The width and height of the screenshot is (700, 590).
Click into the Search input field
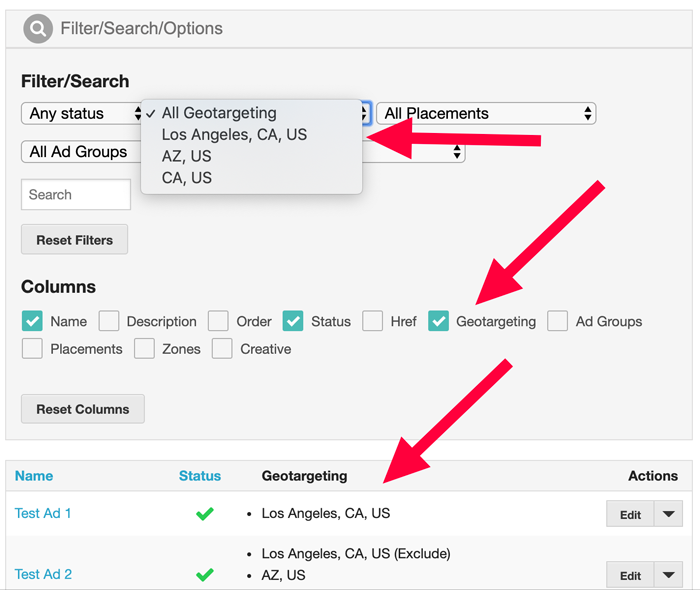pyautogui.click(x=76, y=195)
